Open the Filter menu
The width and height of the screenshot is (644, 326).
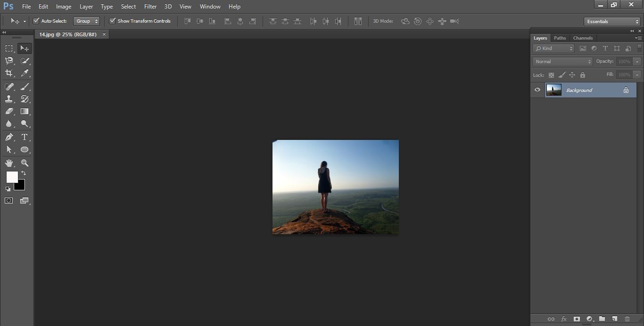pyautogui.click(x=150, y=6)
